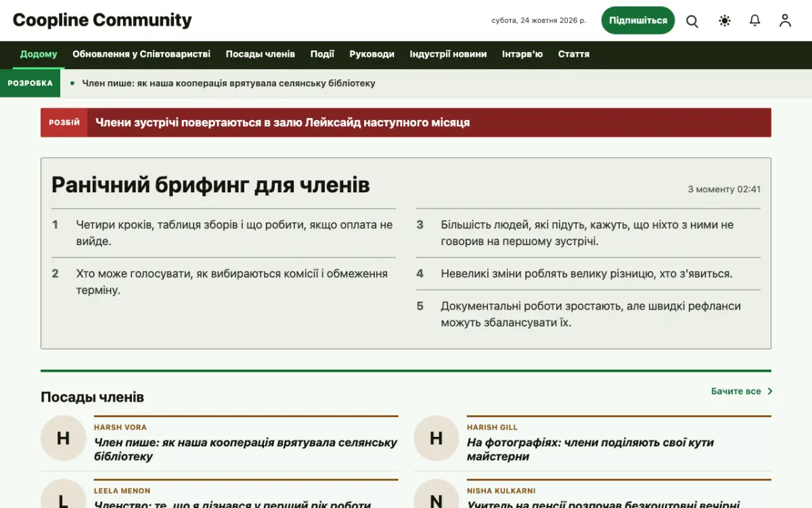The image size is (812, 508).
Task: Open briefing item 4 about Невеликі зміни
Action: point(588,274)
